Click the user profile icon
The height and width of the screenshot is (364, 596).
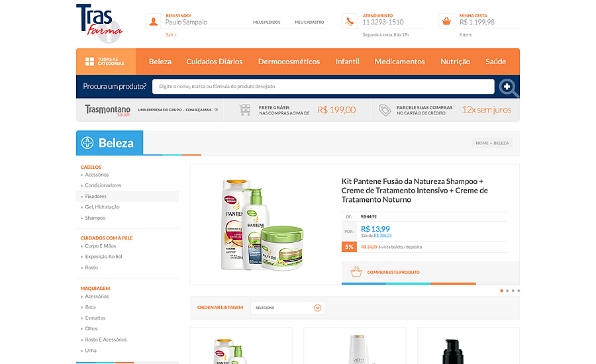(154, 21)
